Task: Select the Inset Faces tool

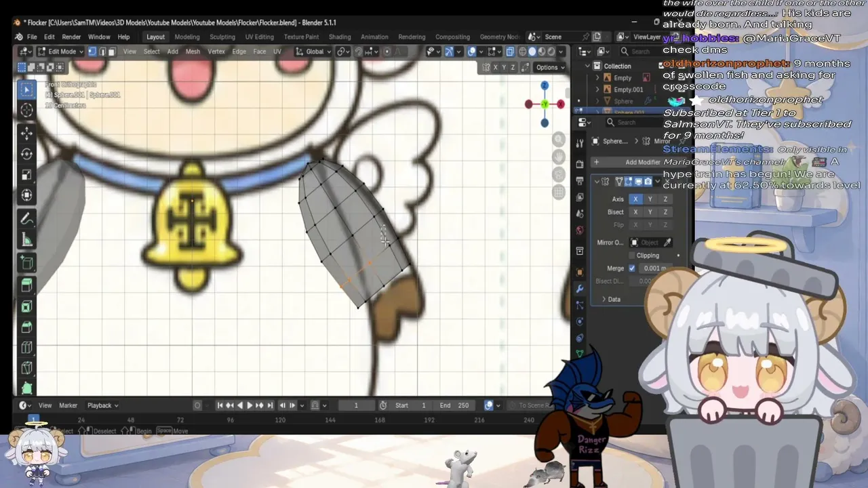Action: (x=27, y=306)
